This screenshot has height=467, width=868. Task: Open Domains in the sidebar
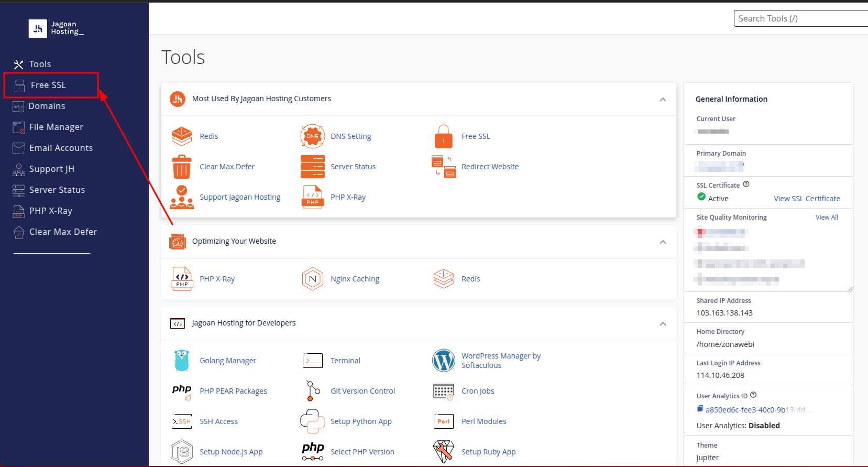pos(47,106)
